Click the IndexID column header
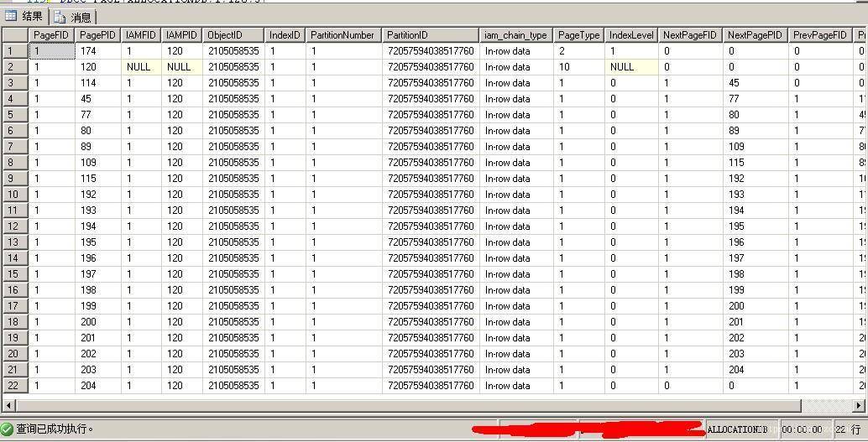This screenshot has width=868, height=442. [285, 35]
